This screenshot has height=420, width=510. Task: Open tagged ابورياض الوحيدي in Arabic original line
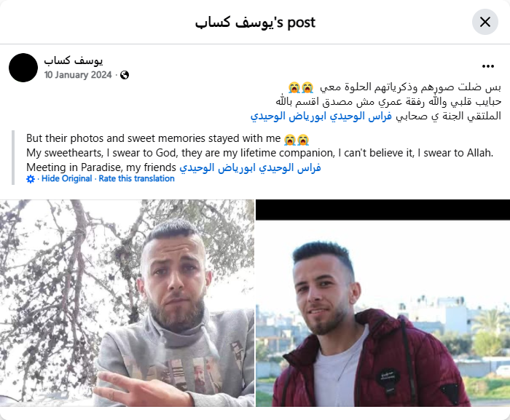(289, 116)
